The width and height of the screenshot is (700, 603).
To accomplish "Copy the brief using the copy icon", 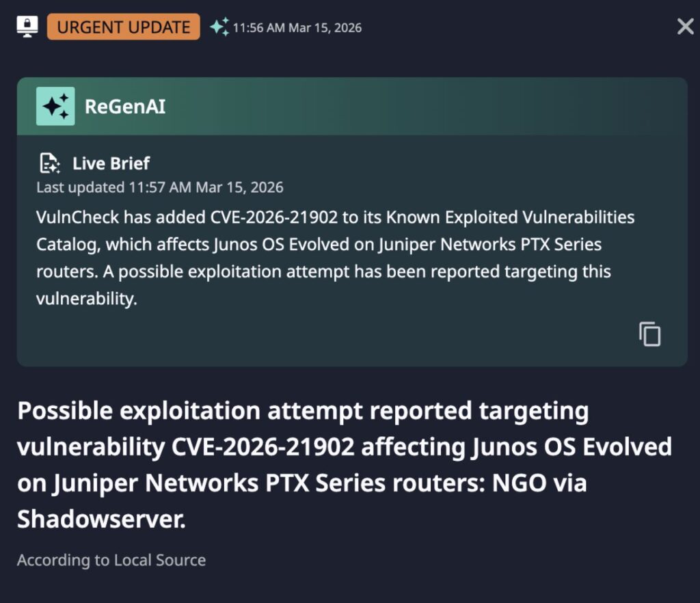I will tap(648, 334).
